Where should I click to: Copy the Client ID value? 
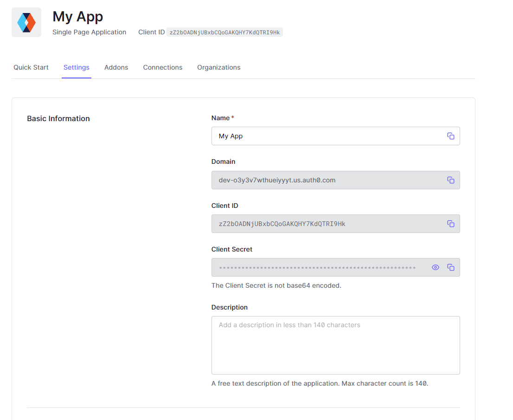click(x=450, y=223)
